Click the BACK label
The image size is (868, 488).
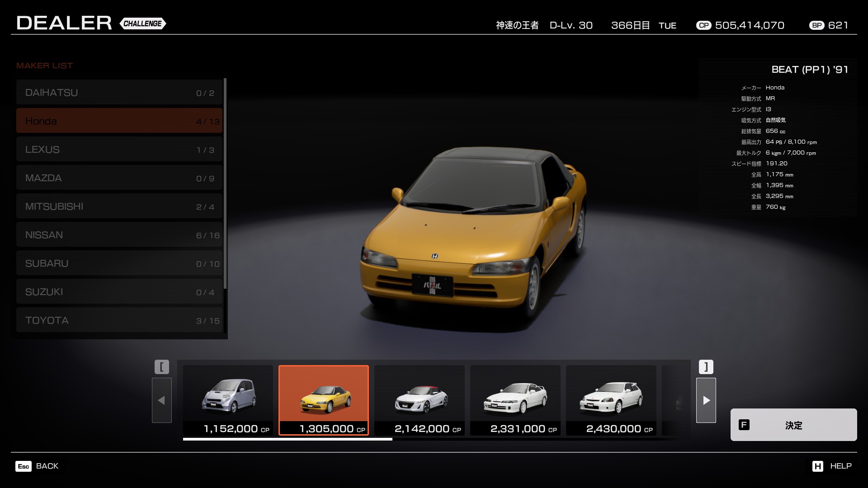(x=47, y=466)
